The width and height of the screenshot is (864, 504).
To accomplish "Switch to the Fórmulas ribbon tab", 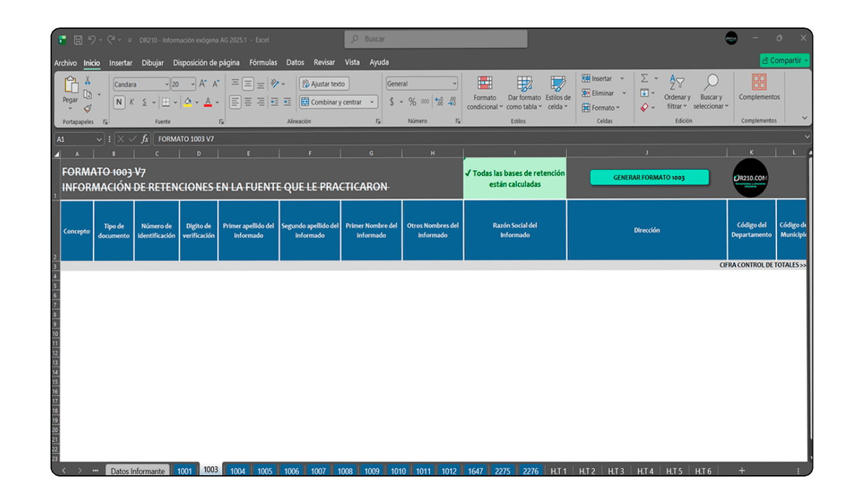I will [263, 62].
